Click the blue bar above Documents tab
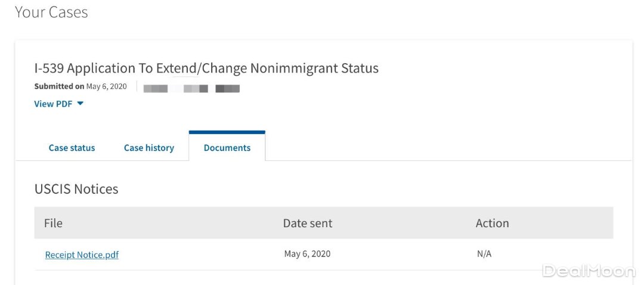This screenshot has height=285, width=644. click(x=227, y=132)
